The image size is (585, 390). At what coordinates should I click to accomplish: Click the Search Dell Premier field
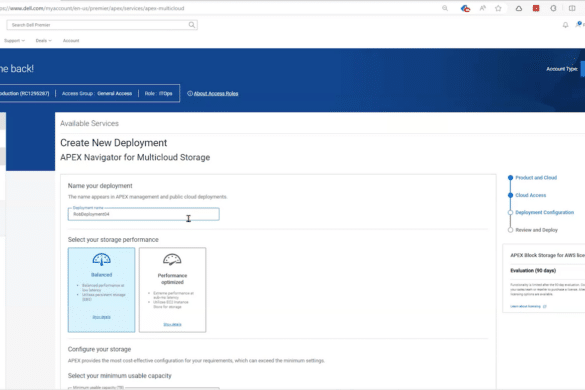coord(102,25)
